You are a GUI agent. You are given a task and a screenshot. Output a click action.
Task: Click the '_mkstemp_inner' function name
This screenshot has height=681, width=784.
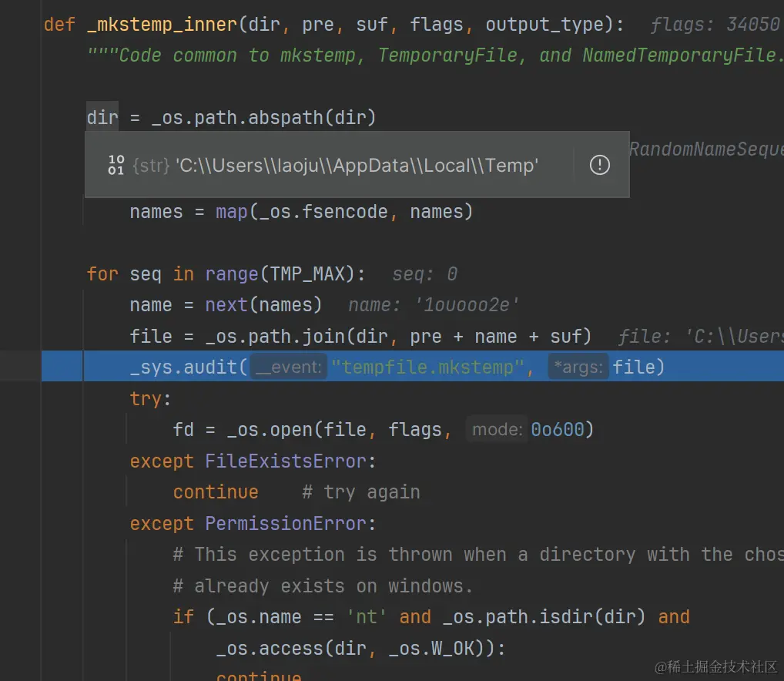point(162,25)
